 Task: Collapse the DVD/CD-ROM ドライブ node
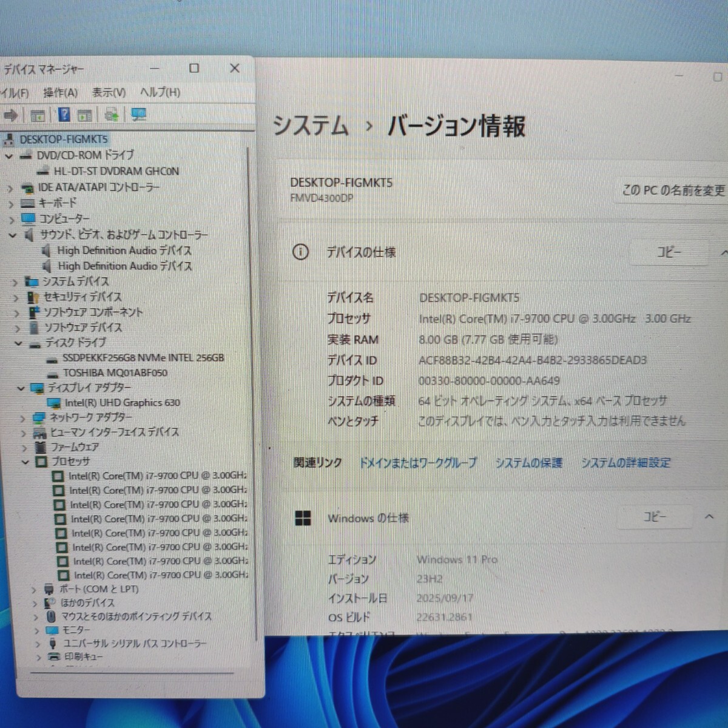(9, 156)
